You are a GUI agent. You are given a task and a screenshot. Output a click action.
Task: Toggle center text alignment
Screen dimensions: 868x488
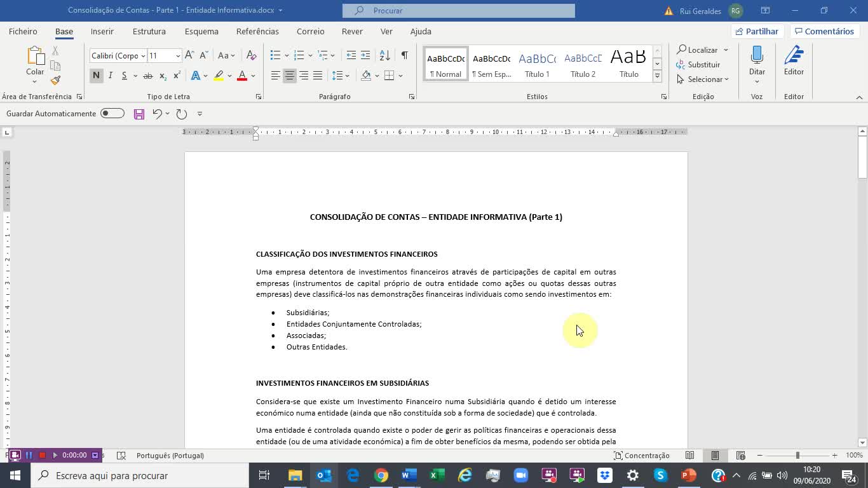point(290,76)
